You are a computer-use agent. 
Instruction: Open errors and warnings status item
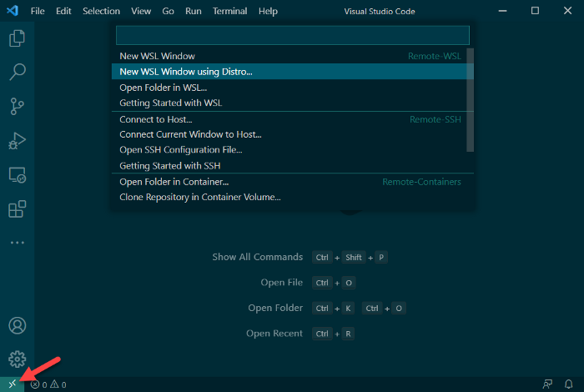click(x=48, y=384)
